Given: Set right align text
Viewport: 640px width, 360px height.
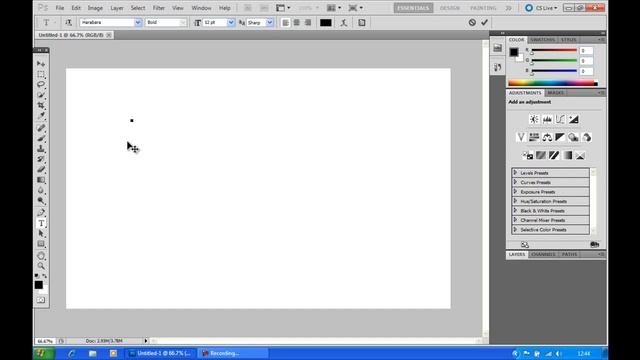Looking at the screenshot, I should coord(308,23).
